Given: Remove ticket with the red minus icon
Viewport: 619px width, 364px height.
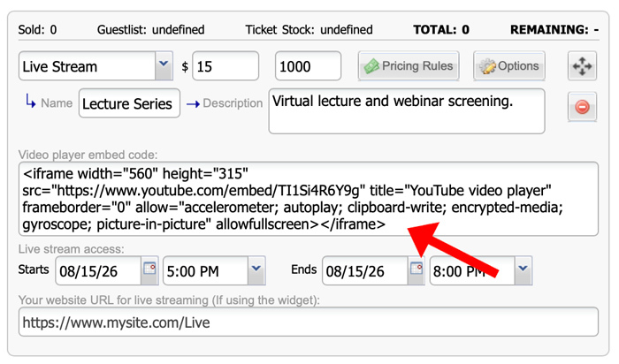Looking at the screenshot, I should pyautogui.click(x=582, y=107).
